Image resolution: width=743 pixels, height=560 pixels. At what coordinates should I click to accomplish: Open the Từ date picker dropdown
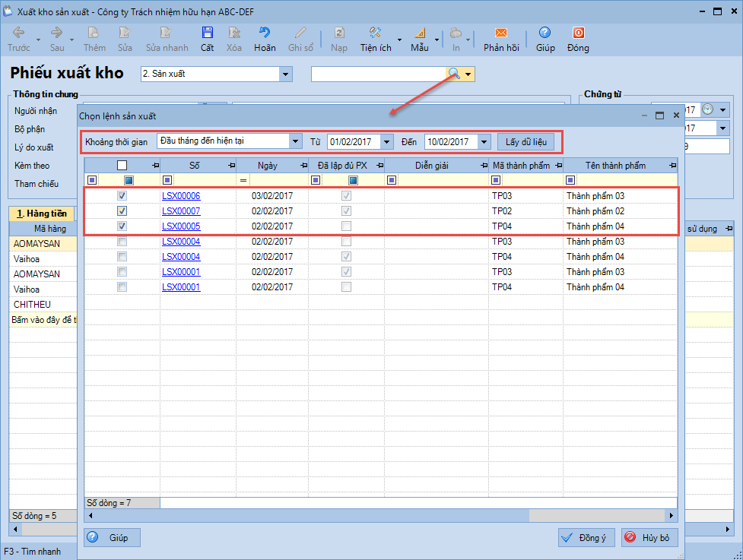pyautogui.click(x=386, y=141)
